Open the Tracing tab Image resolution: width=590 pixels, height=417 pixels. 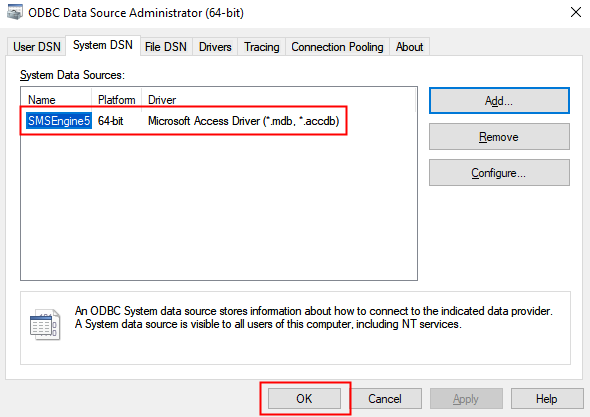click(262, 47)
